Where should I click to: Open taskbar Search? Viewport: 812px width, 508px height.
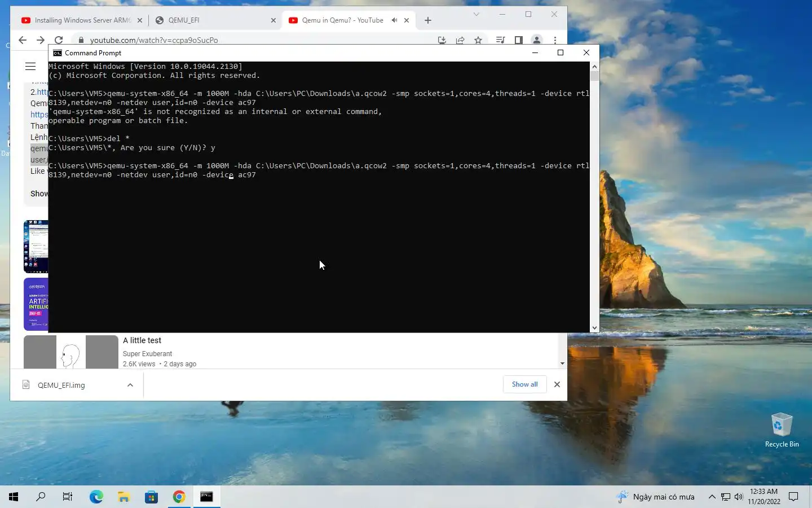pyautogui.click(x=41, y=497)
